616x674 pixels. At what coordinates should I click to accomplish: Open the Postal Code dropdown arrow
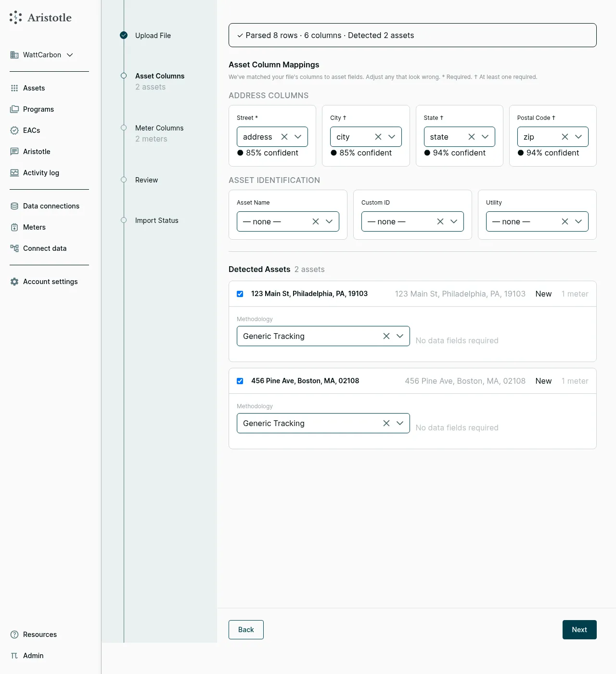pyautogui.click(x=578, y=137)
